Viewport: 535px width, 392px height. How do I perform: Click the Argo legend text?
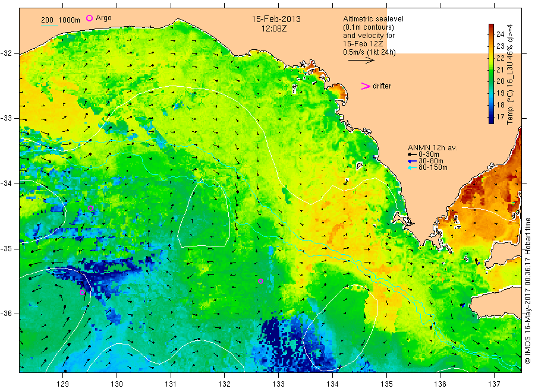click(x=103, y=18)
